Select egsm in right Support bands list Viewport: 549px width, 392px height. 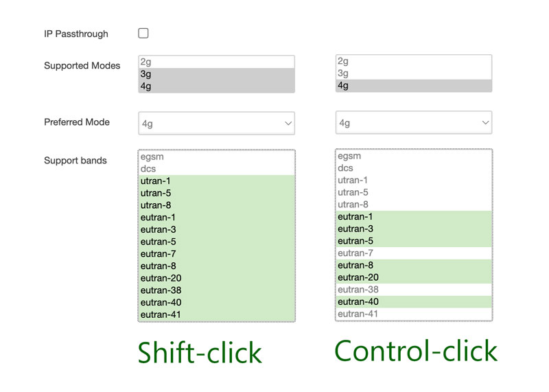[x=414, y=156]
